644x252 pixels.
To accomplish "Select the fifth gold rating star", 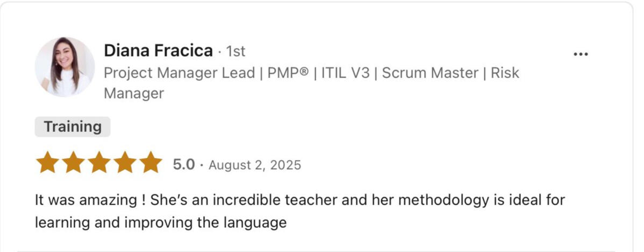I will (x=150, y=163).
